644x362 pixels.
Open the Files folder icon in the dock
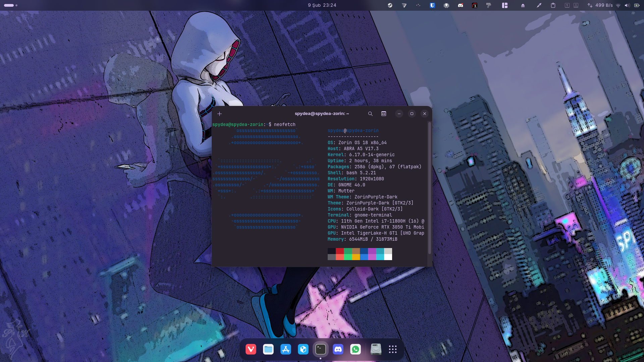pyautogui.click(x=268, y=349)
